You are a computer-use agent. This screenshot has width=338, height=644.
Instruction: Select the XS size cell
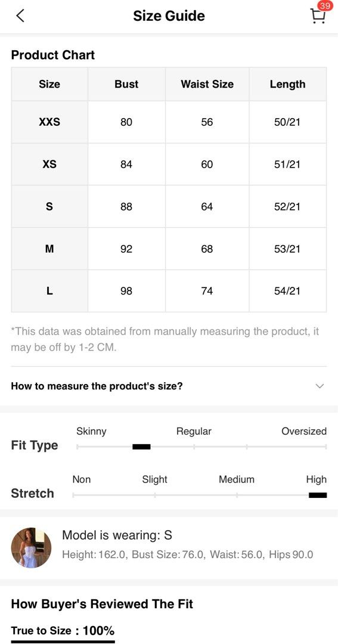click(49, 165)
